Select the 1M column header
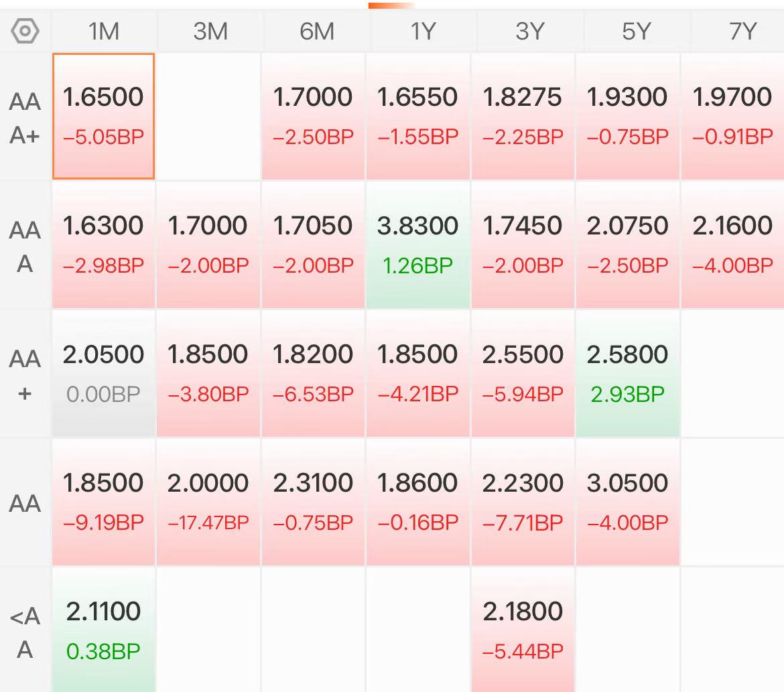784x692 pixels. [x=104, y=31]
